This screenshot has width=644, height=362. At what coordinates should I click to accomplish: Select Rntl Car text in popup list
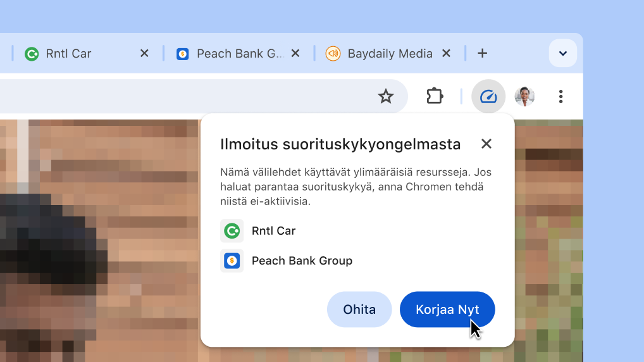pyautogui.click(x=273, y=231)
